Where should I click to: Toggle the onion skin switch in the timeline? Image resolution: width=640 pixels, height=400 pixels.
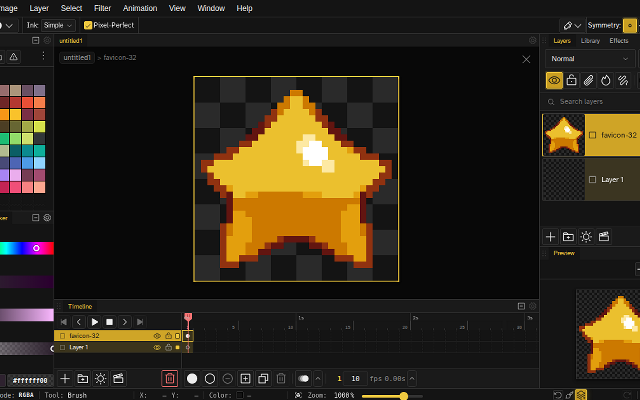pos(304,379)
